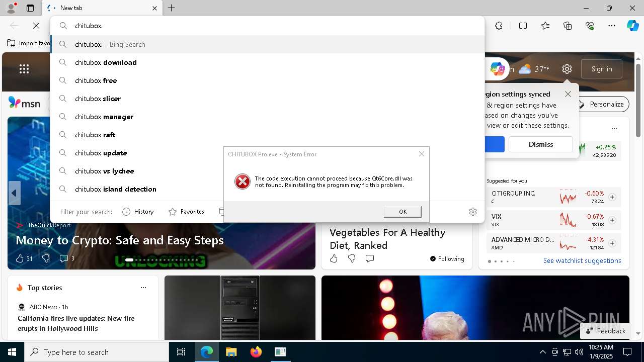This screenshot has width=644, height=362.
Task: Open the MSN apps grid launcher
Action: click(x=24, y=69)
